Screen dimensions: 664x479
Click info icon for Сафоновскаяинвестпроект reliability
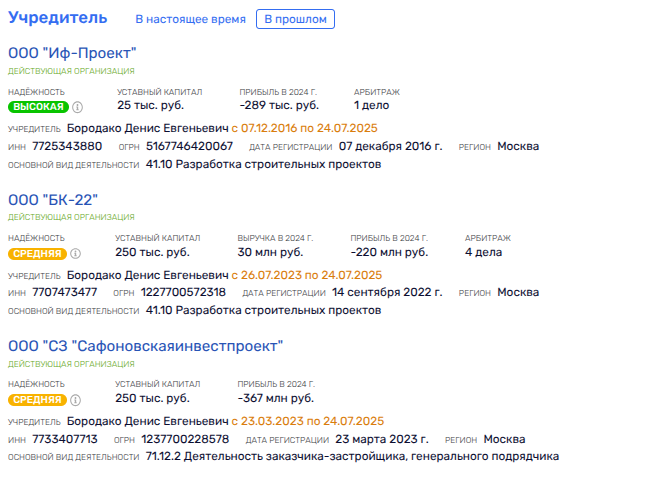pyautogui.click(x=75, y=400)
